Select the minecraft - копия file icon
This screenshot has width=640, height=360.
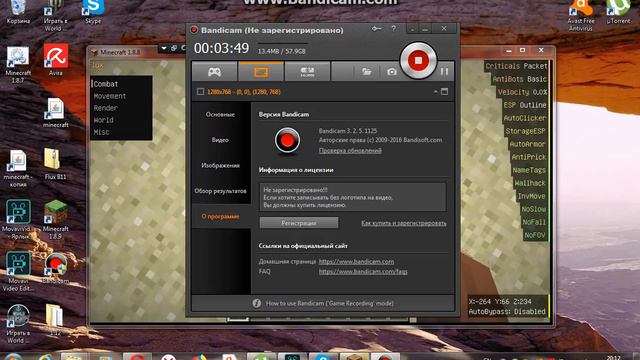(18, 169)
